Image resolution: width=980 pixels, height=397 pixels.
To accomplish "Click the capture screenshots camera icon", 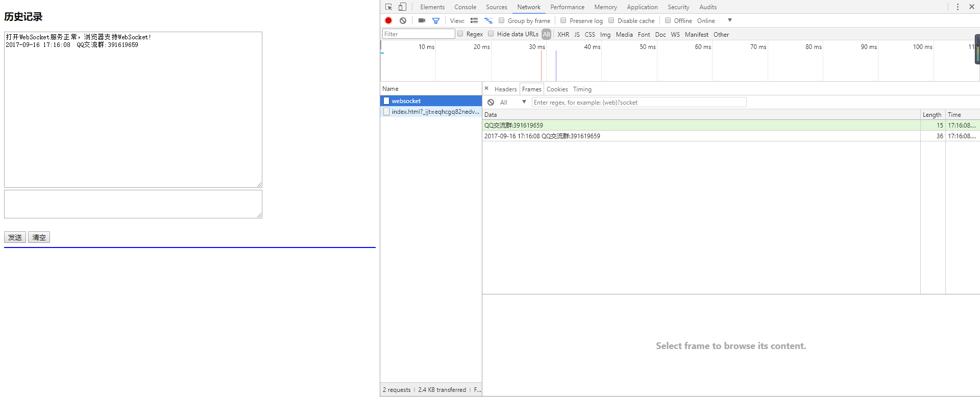I will point(422,20).
